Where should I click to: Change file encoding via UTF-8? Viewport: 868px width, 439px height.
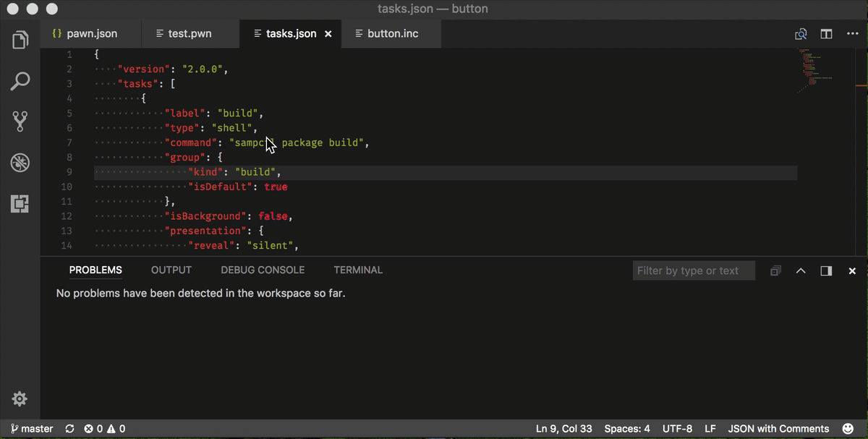click(x=677, y=429)
